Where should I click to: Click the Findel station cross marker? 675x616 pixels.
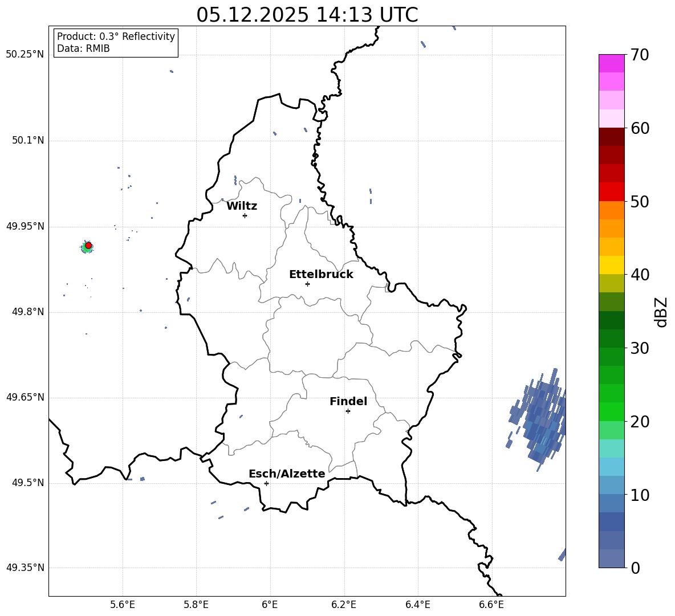coord(348,411)
